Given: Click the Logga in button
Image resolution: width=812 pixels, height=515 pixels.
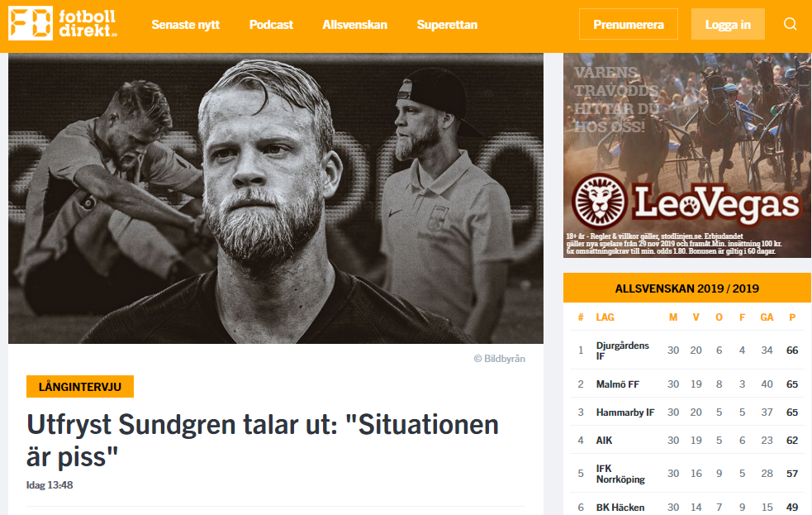Looking at the screenshot, I should point(728,24).
